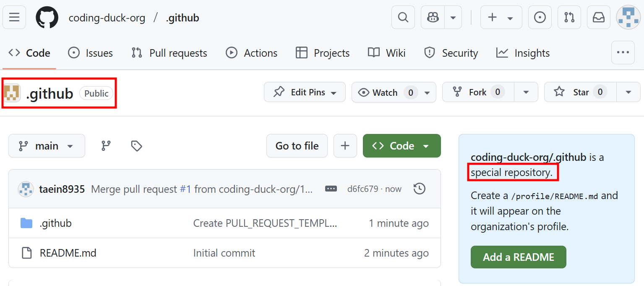The image size is (644, 286).
Task: Open the add file plus button
Action: pyautogui.click(x=345, y=146)
